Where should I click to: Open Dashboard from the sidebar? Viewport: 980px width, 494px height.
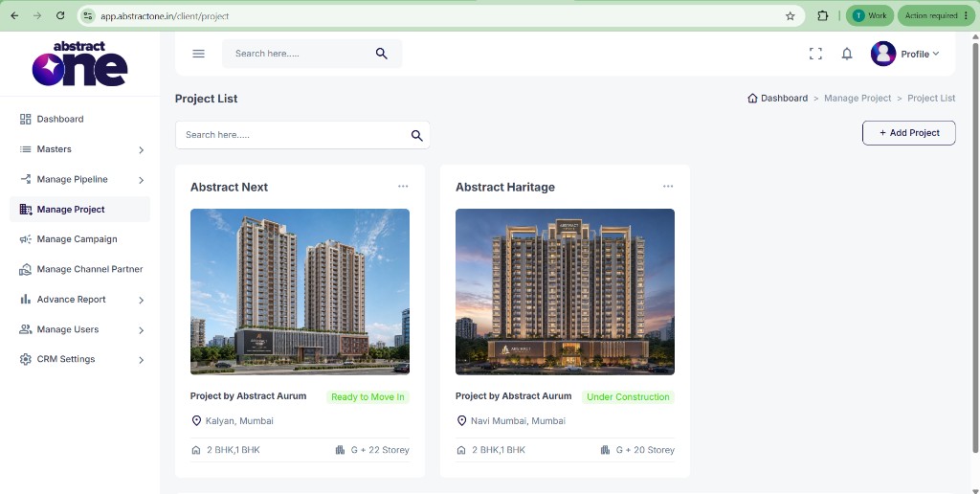click(x=60, y=119)
